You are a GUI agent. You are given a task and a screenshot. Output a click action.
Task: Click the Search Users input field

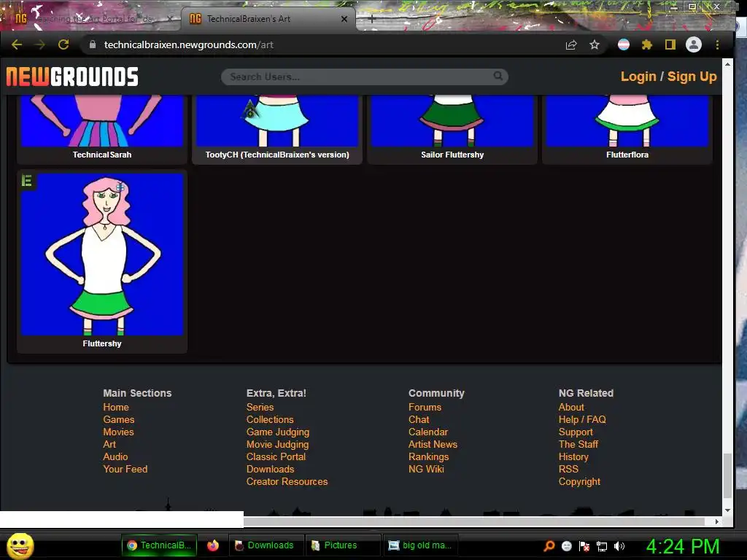click(365, 77)
